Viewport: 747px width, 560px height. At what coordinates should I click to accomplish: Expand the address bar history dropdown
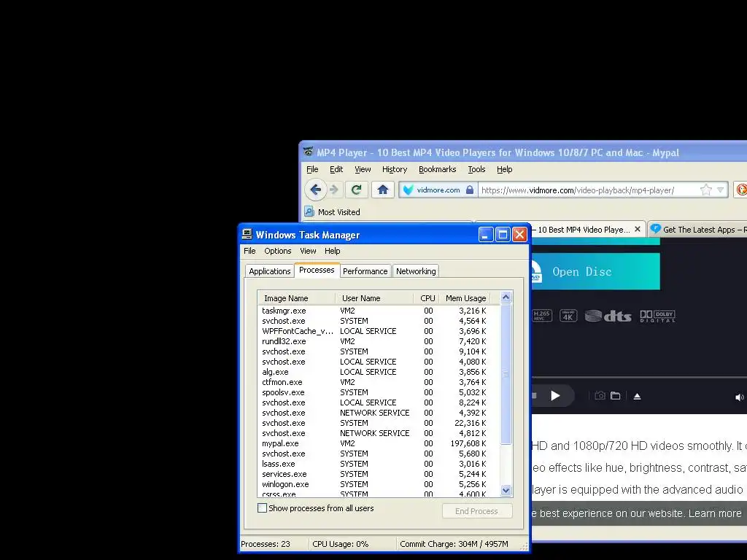point(720,190)
